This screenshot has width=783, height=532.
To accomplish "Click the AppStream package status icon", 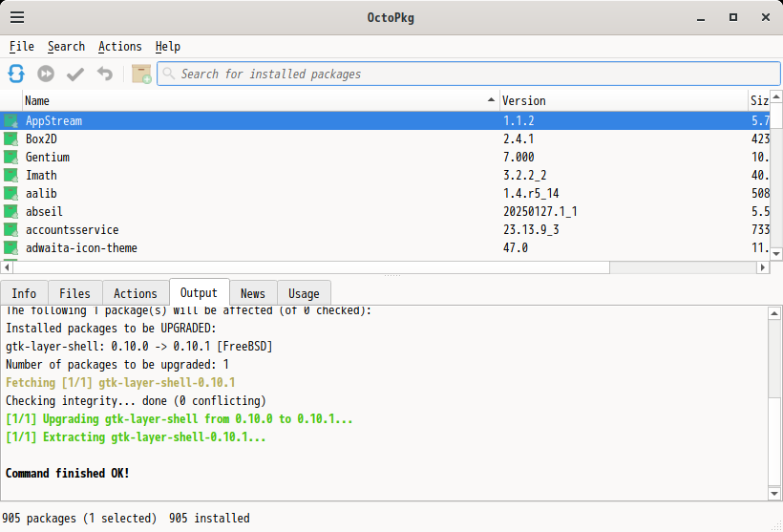I will tap(11, 121).
